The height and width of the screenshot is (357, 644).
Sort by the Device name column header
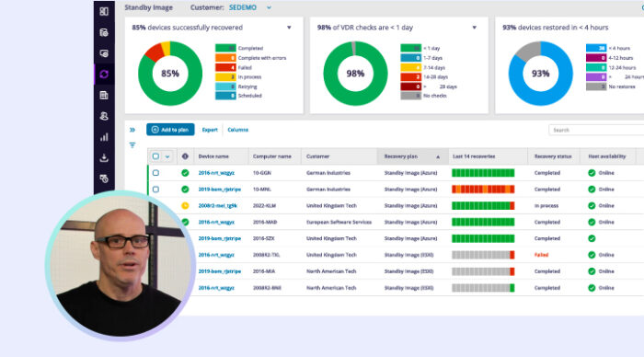click(x=213, y=156)
